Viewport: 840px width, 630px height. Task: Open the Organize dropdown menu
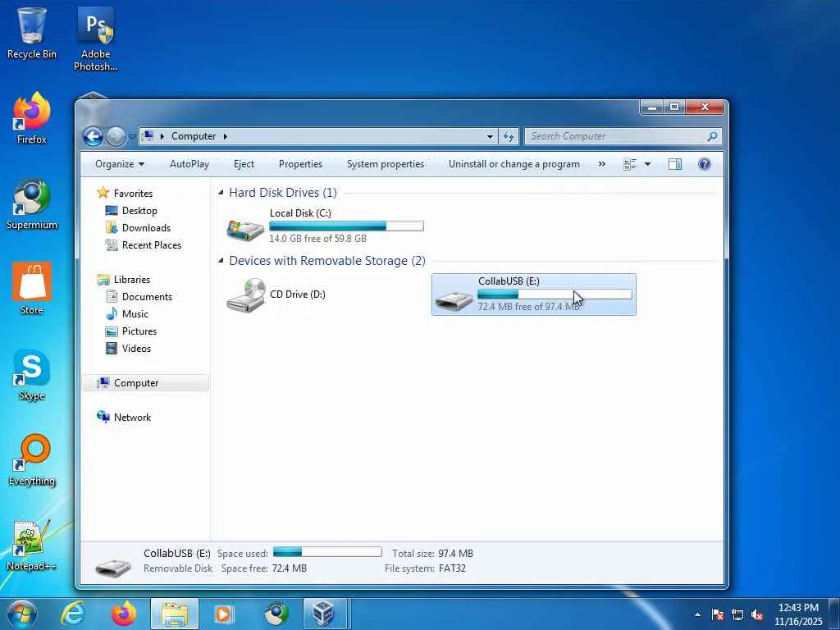tap(120, 164)
